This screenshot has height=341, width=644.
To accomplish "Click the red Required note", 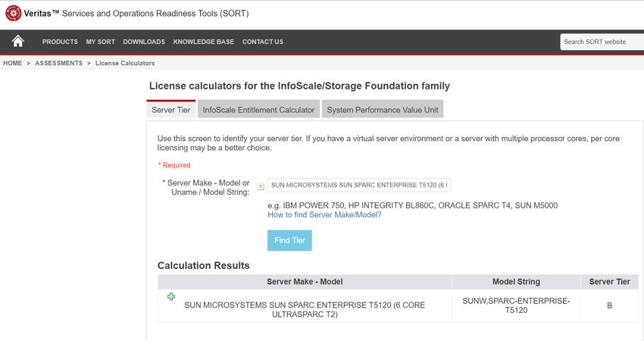I will coord(174,165).
